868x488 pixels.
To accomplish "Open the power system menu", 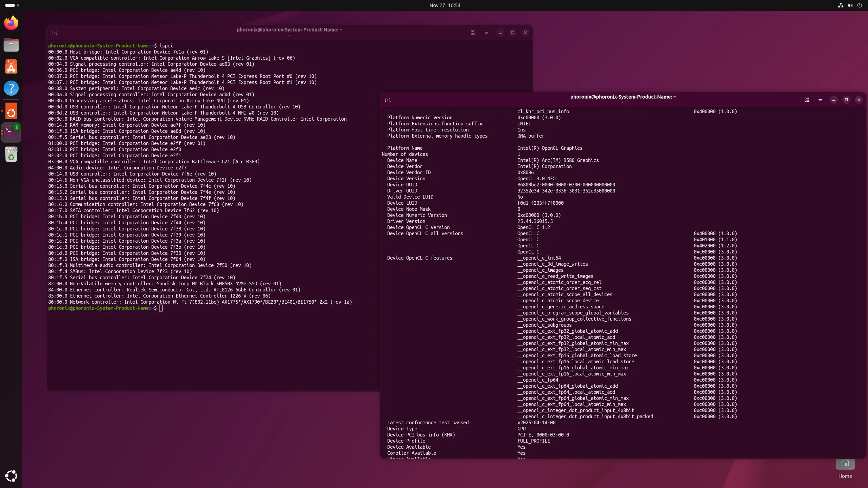I will click(860, 5).
